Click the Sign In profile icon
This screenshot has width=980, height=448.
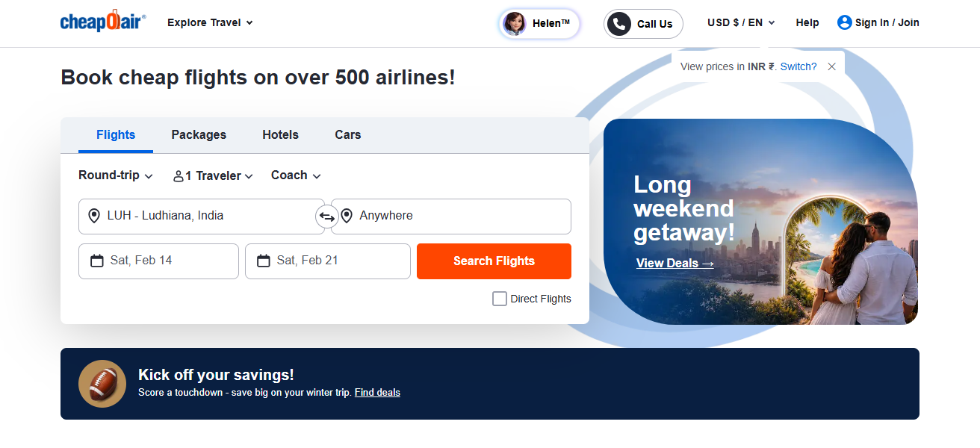point(844,22)
